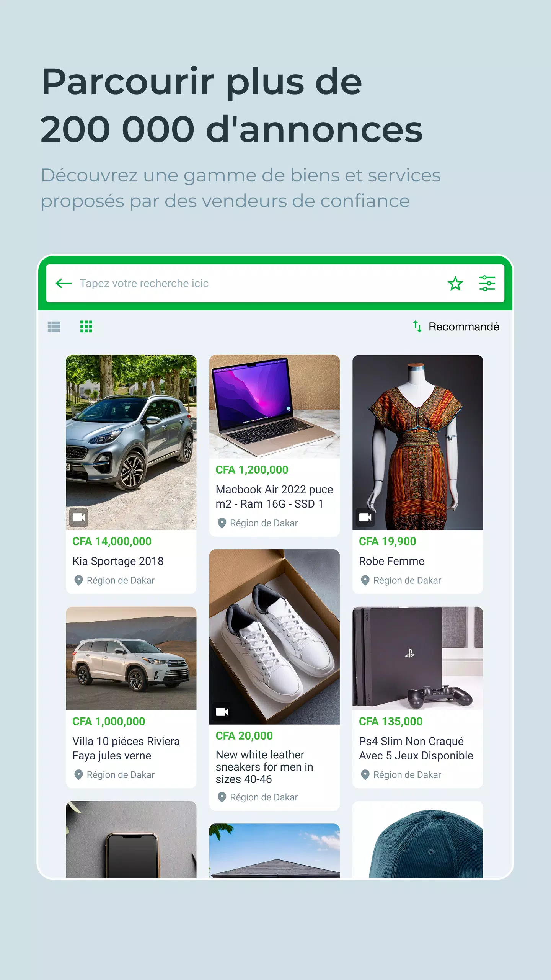Tap location pin under sneakers listing
The height and width of the screenshot is (980, 551).
point(222,797)
